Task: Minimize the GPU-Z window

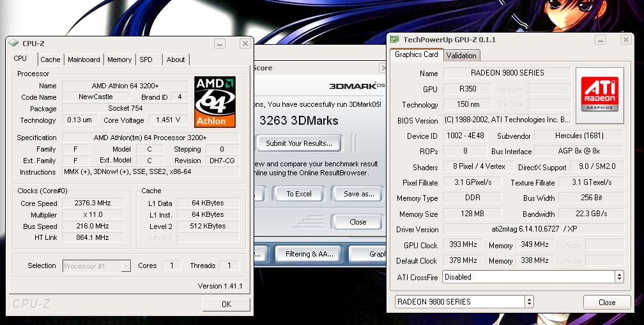Action: pyautogui.click(x=601, y=40)
